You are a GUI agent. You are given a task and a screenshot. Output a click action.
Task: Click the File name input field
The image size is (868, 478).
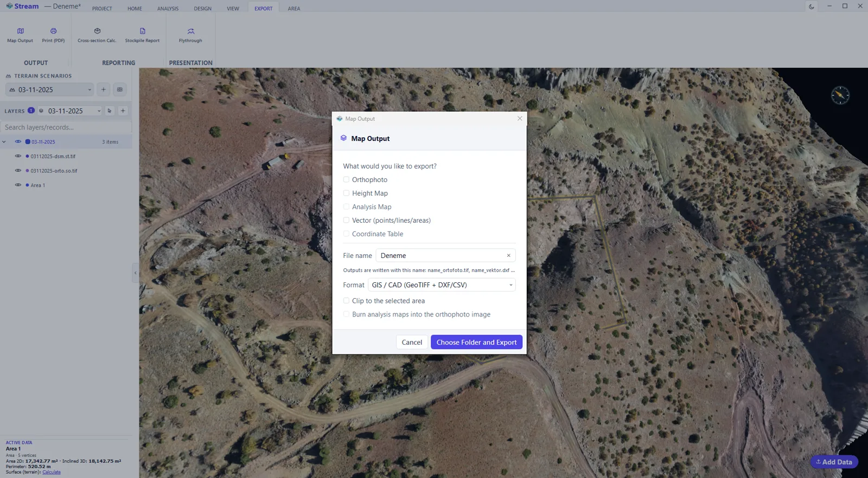[x=445, y=255]
